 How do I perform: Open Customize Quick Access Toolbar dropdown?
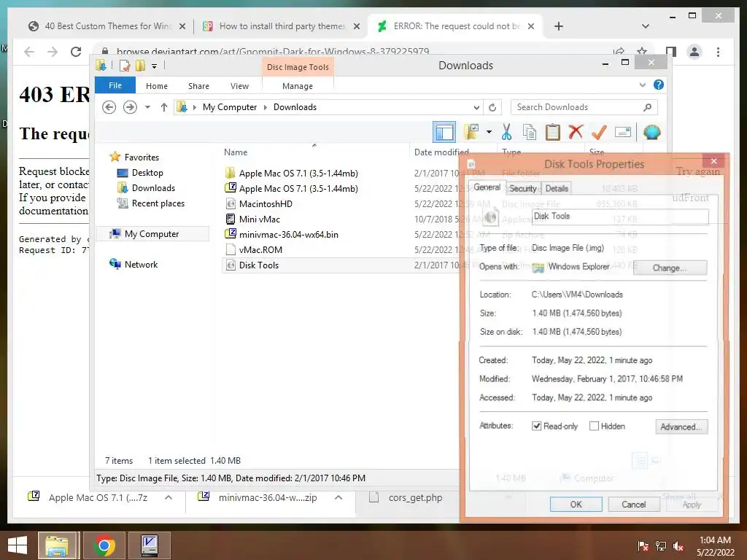[x=155, y=66]
